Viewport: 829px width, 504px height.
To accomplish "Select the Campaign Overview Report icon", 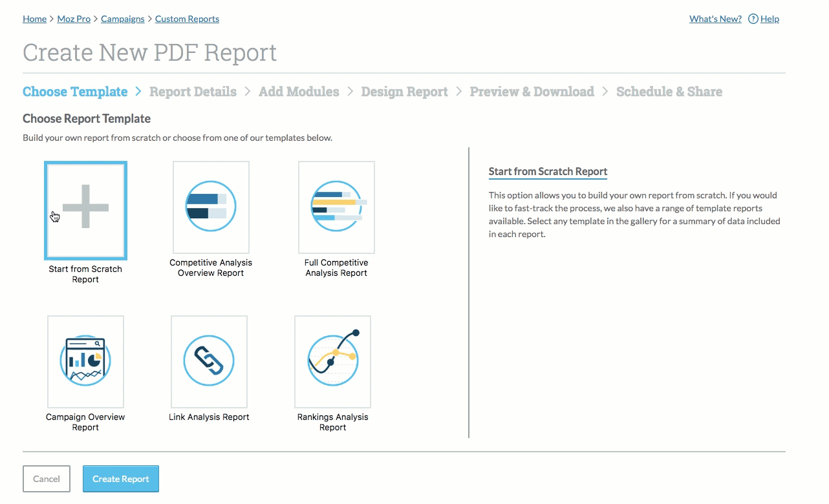I will click(x=85, y=361).
